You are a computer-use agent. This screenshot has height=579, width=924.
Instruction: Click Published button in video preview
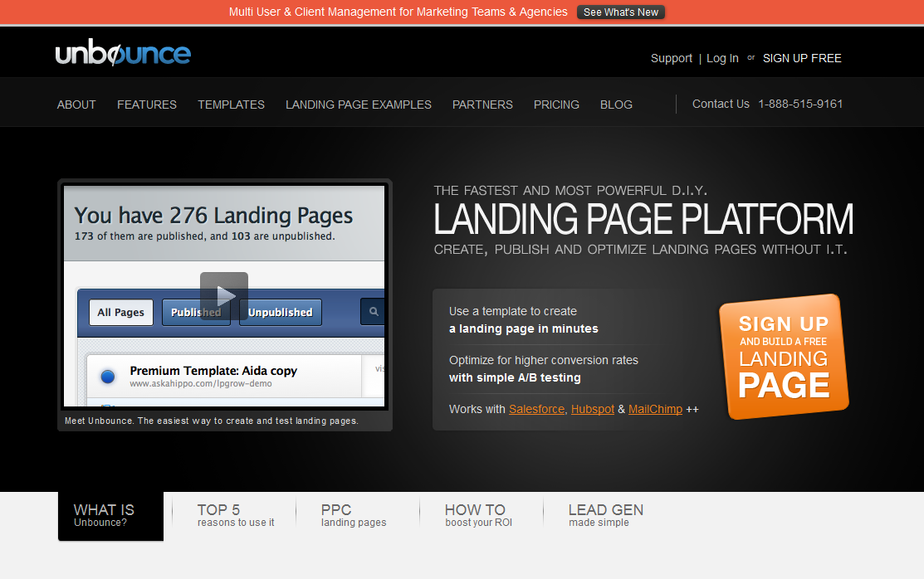tap(196, 312)
